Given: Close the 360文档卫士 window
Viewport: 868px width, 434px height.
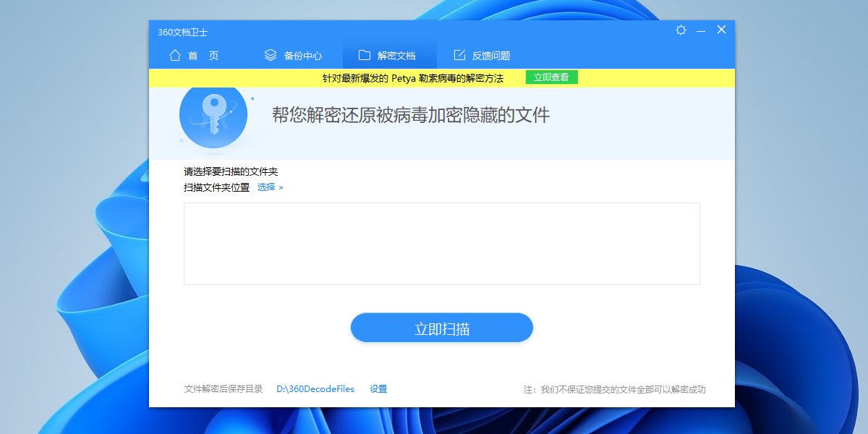Looking at the screenshot, I should (x=721, y=30).
